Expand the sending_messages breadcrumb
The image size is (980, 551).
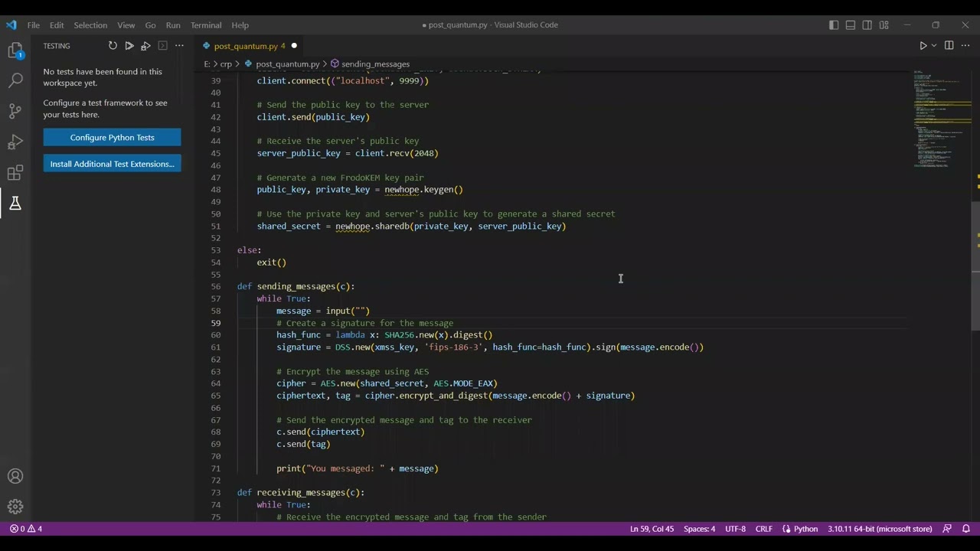coord(375,64)
